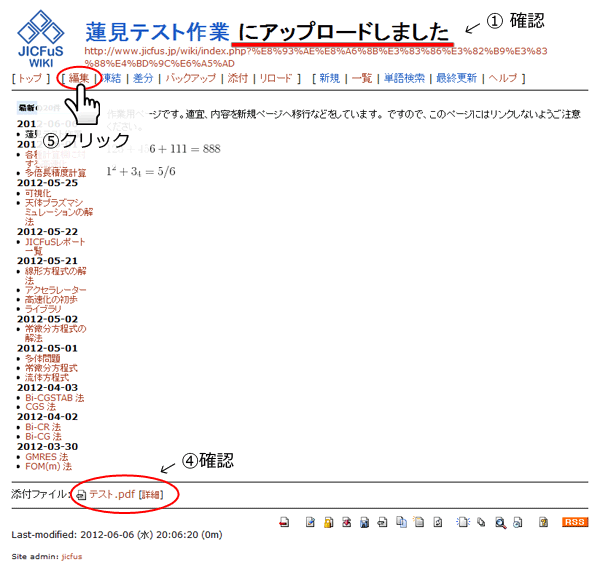Click the search magnifier icon in bottom toolbar
This screenshot has width=600, height=566.
(499, 522)
